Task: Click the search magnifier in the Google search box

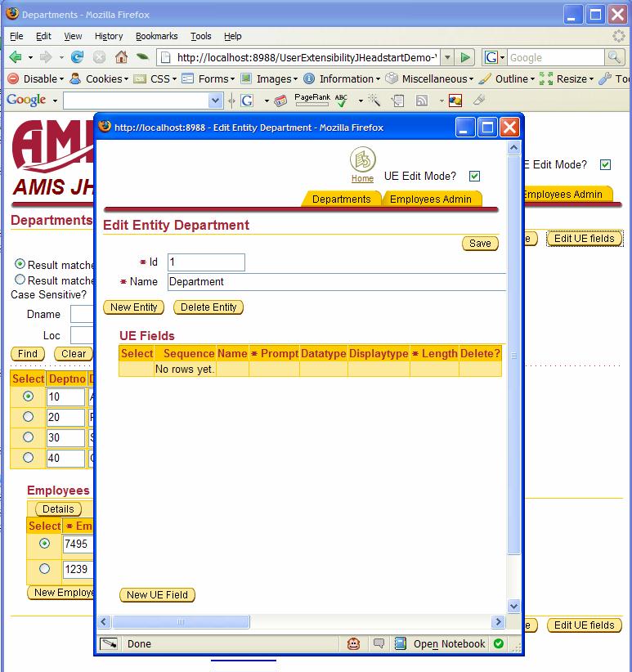Action: pyautogui.click(x=614, y=57)
